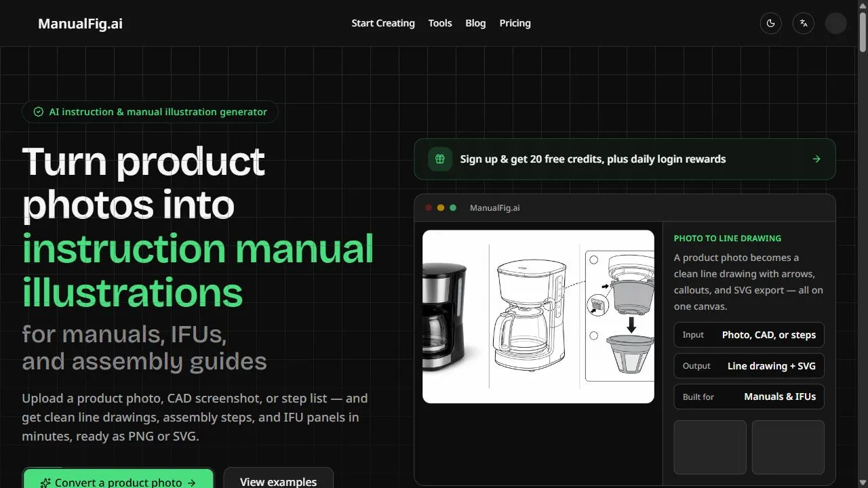Toggle dark mode moon icon
This screenshot has width=868, height=488.
pos(770,23)
